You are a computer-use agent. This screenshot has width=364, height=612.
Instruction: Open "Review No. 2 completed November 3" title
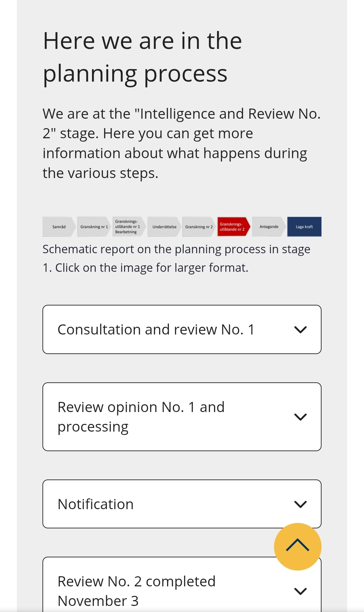(x=136, y=591)
